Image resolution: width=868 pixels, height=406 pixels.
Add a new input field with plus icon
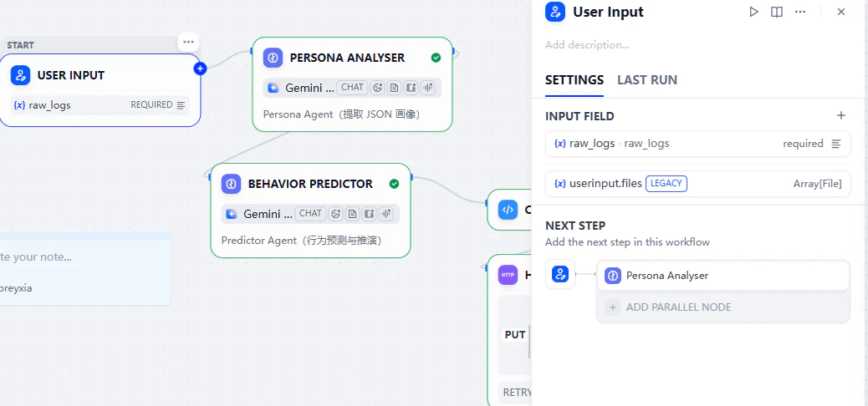841,115
